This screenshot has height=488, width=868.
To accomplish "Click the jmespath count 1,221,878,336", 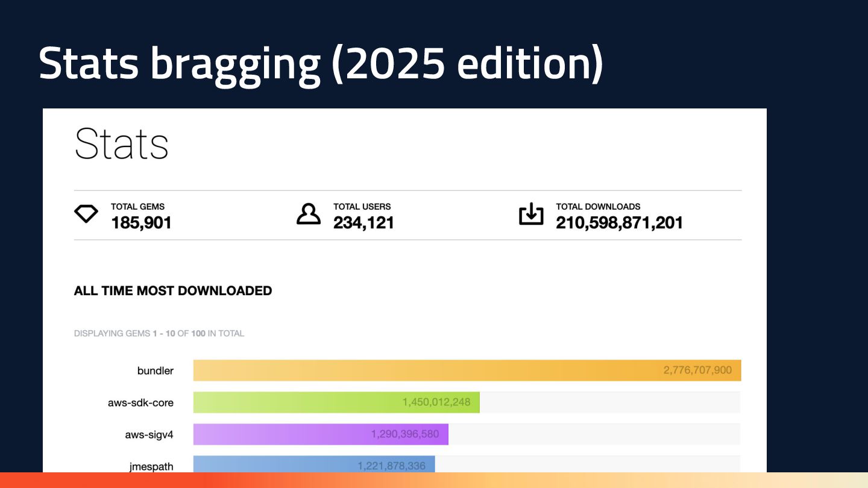I will (x=392, y=466).
